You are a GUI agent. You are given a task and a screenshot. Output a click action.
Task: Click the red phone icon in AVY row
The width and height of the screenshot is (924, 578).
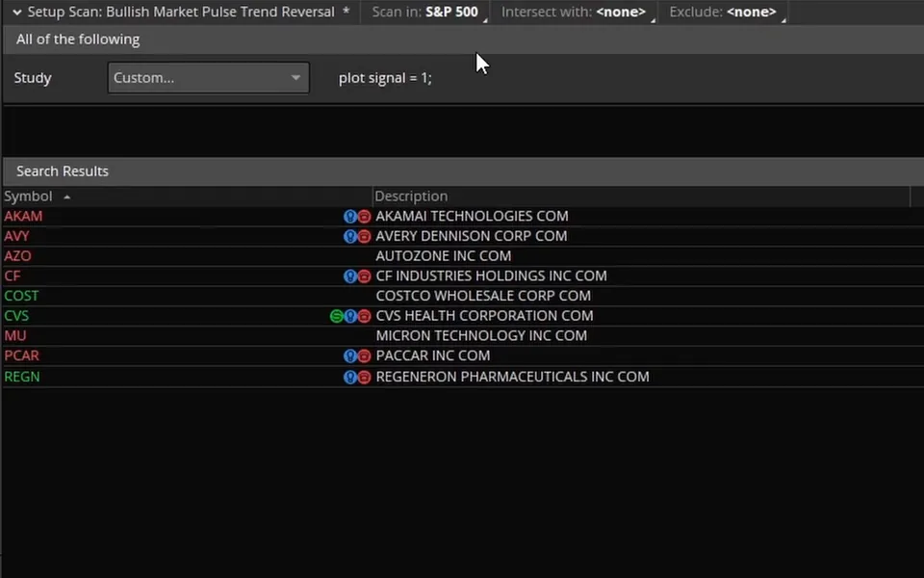(x=364, y=237)
